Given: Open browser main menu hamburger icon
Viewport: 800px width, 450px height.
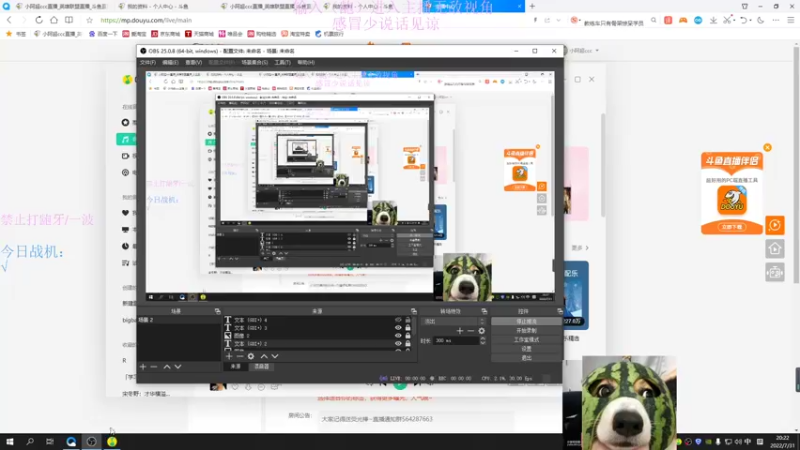Looking at the screenshot, I should 790,20.
